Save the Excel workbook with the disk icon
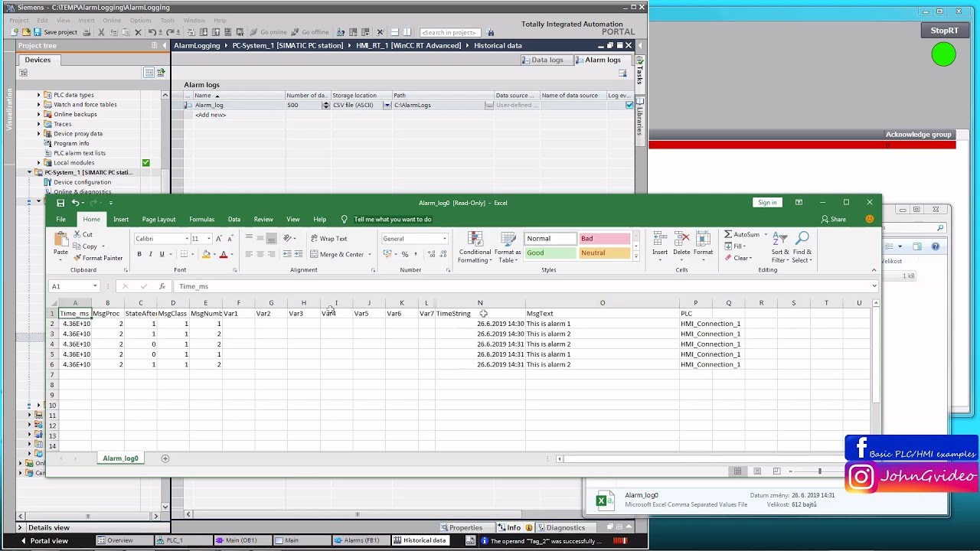Screen dimensions: 980x551 pyautogui.click(x=60, y=203)
